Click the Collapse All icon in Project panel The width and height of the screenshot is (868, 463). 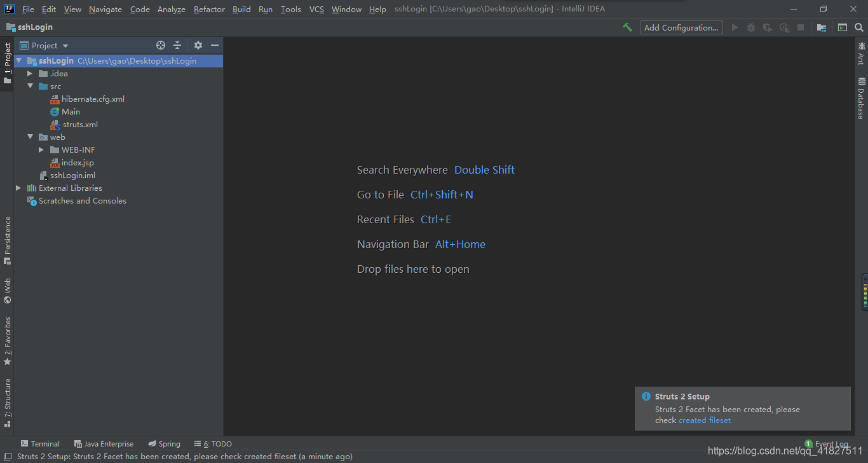[177, 45]
